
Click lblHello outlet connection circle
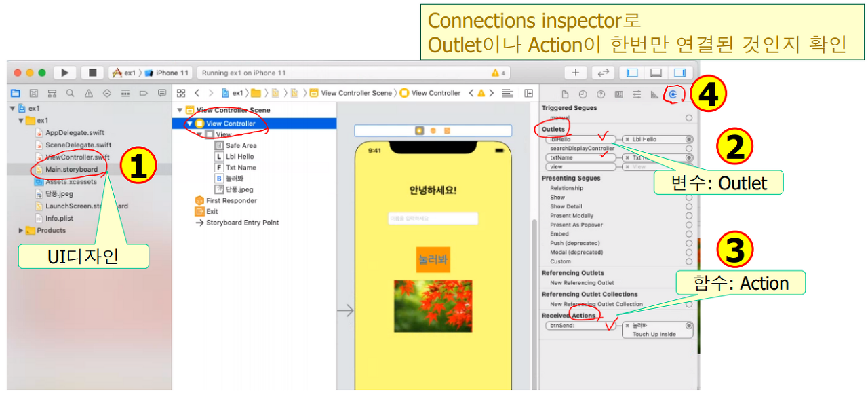(x=689, y=139)
